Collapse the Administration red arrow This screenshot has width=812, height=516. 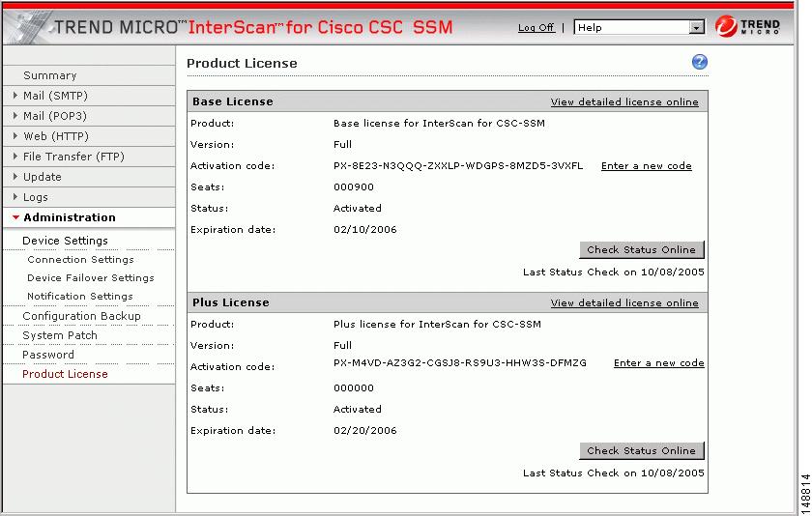tap(16, 217)
